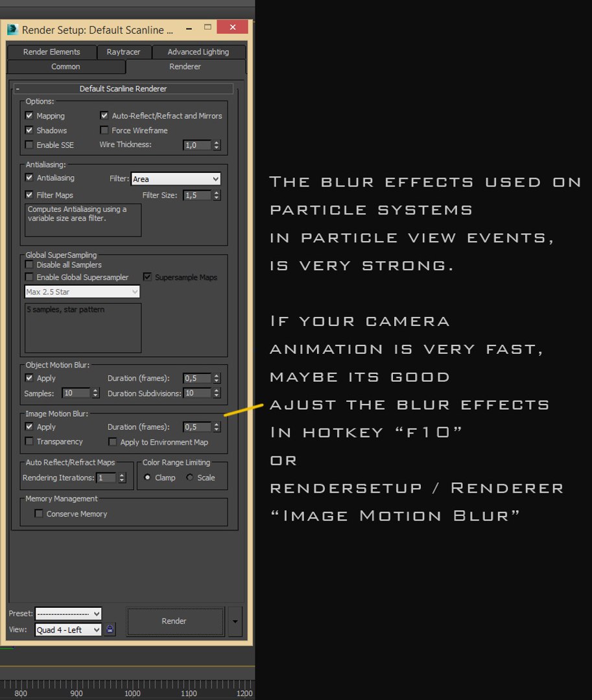
Task: Check Apply to Environment Map
Action: [113, 442]
